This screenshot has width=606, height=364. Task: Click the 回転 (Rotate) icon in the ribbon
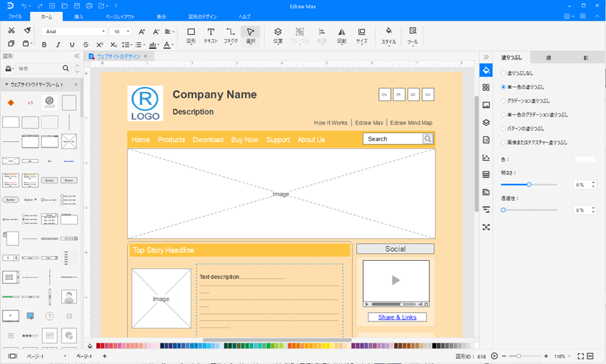(342, 35)
